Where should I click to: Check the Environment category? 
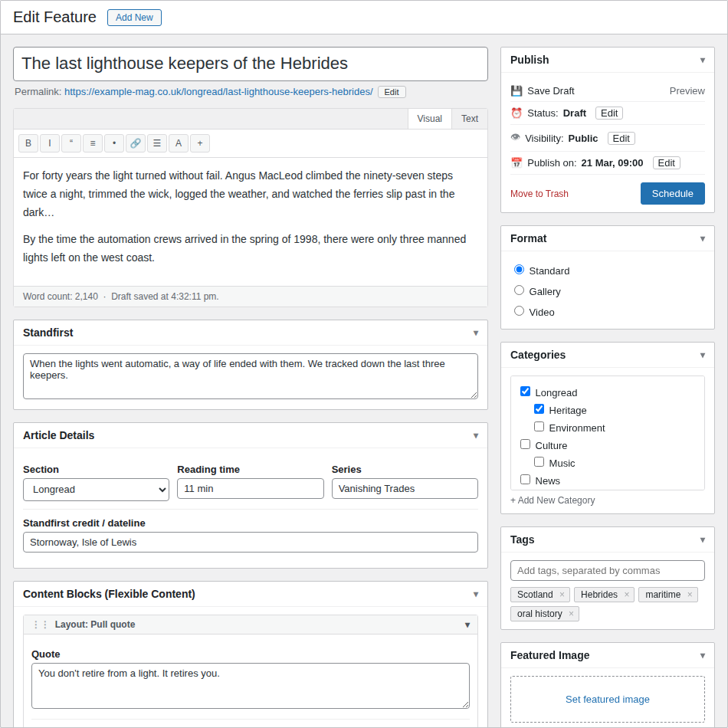(x=539, y=427)
